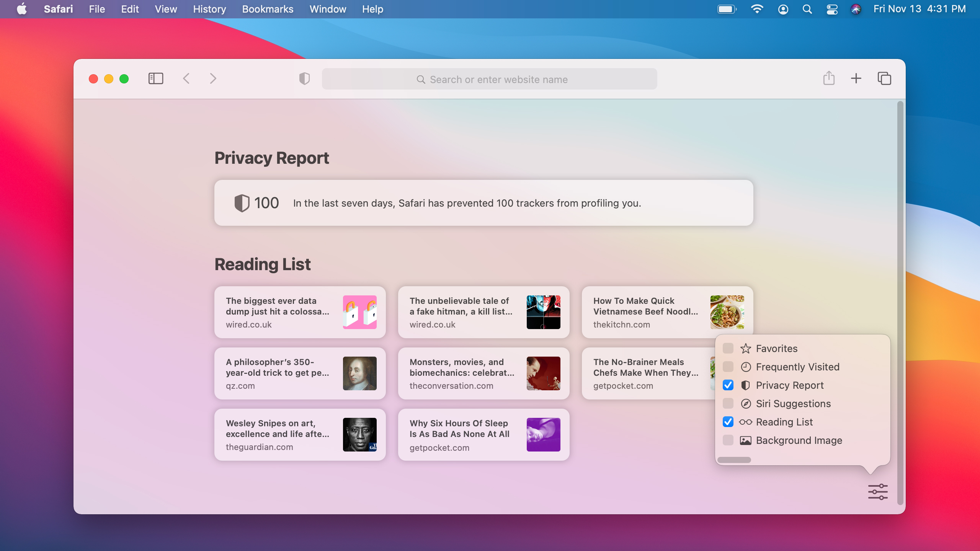Click the search or enter website field
Screen dimensions: 980x551
pyautogui.click(x=489, y=79)
